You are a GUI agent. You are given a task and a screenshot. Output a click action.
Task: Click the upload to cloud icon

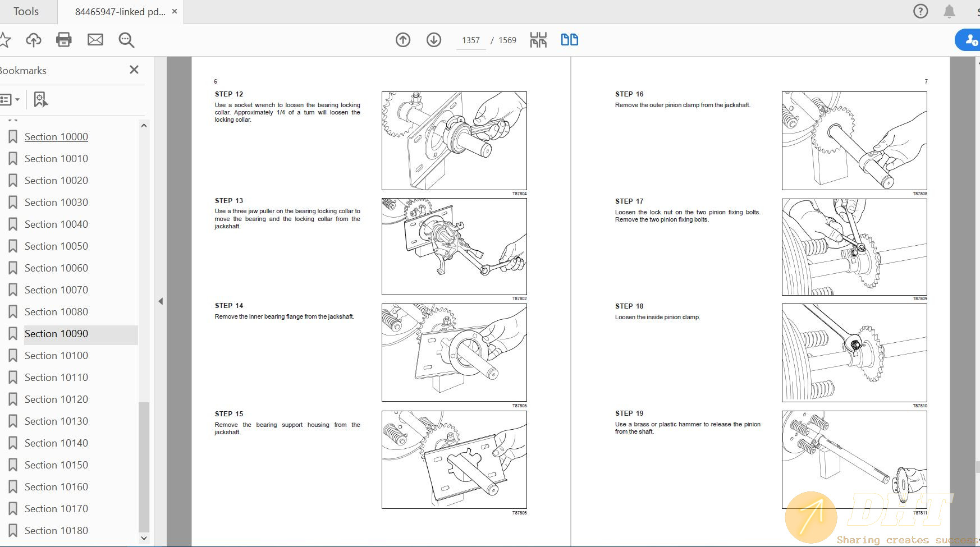pyautogui.click(x=34, y=40)
